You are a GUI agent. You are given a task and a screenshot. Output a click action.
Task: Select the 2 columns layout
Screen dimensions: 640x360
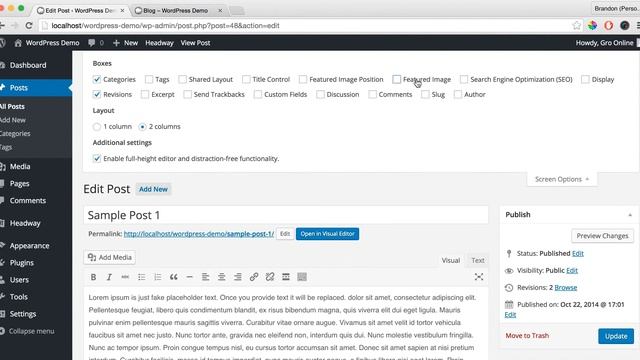(142, 127)
